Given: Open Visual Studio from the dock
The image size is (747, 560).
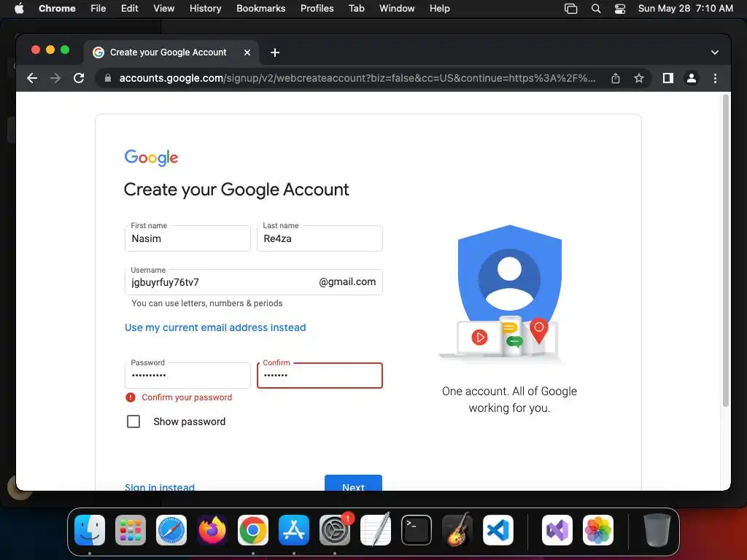Looking at the screenshot, I should click(x=557, y=530).
